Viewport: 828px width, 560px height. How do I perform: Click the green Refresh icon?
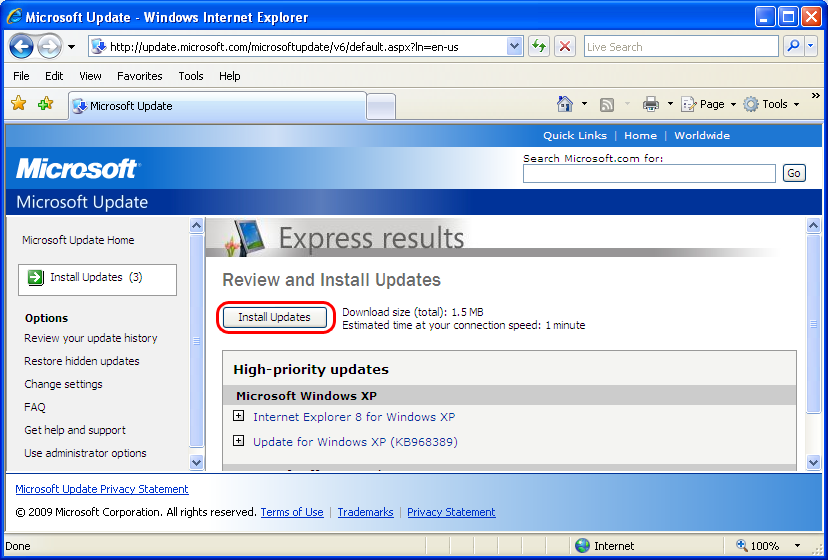tap(539, 47)
